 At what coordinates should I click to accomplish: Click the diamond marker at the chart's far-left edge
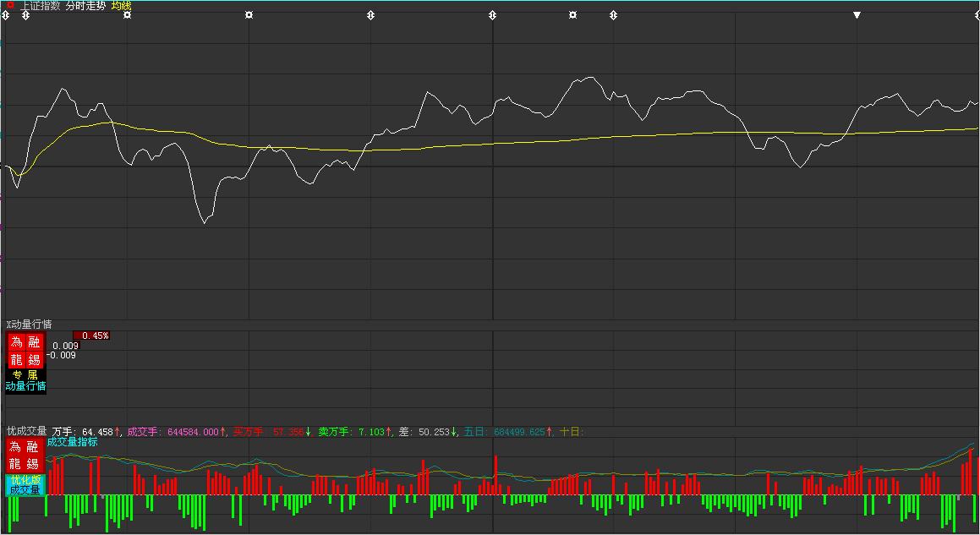tap(6, 15)
